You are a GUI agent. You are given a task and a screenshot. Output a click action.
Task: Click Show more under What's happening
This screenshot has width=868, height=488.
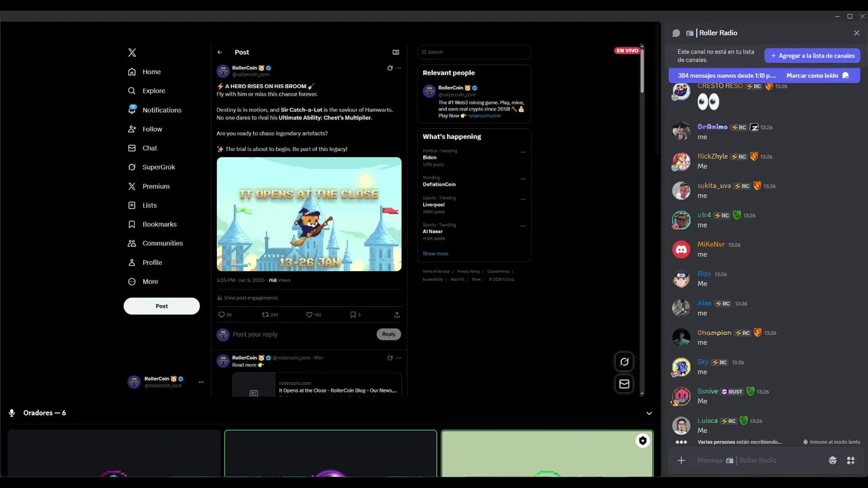tap(435, 253)
